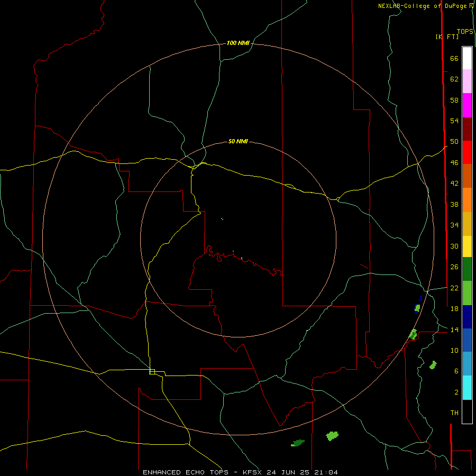Click the 14 legend label
Screen dimensions: 476x476
454,329
